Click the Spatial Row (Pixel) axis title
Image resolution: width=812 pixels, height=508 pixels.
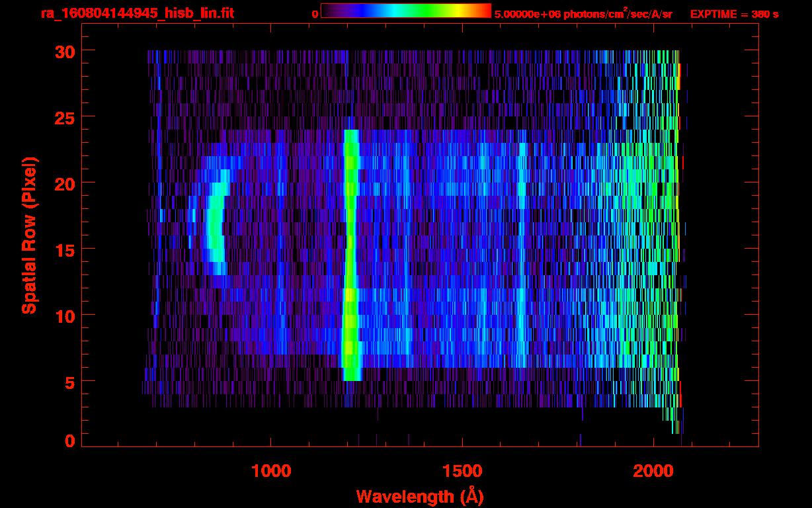pyautogui.click(x=29, y=235)
